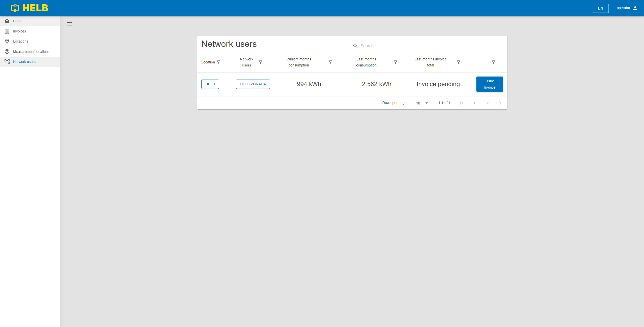Click the Rows per page label
The height and width of the screenshot is (327, 644).
[395, 103]
